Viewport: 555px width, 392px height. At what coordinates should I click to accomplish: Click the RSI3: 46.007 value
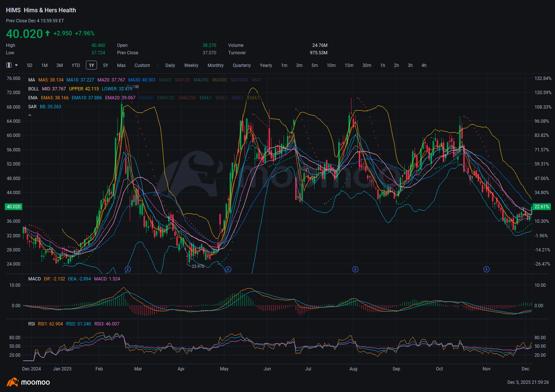coord(107,324)
